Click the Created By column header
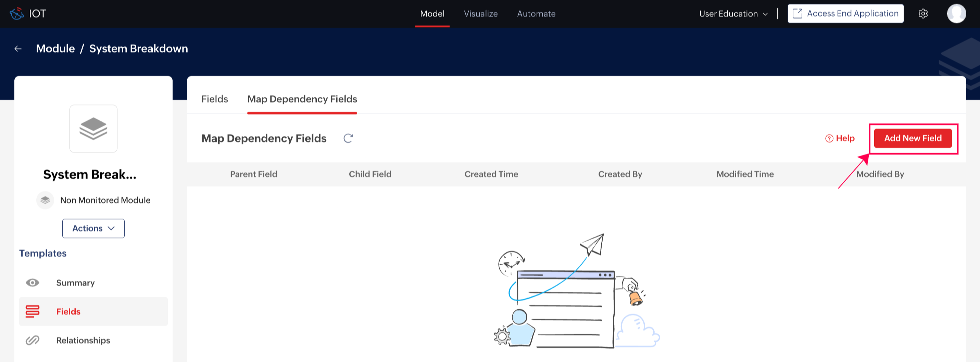This screenshot has width=980, height=362. [x=620, y=174]
